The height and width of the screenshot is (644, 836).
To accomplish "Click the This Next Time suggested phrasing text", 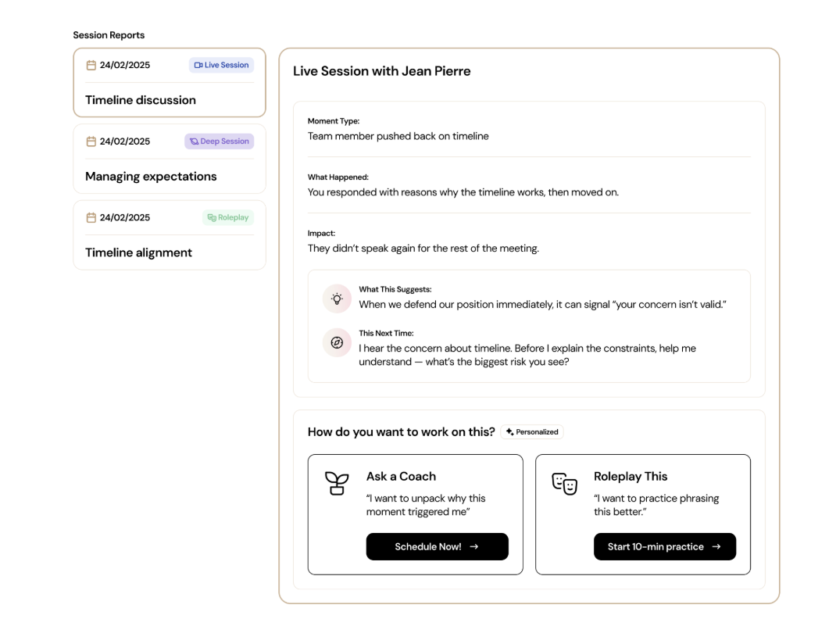I will click(x=527, y=355).
